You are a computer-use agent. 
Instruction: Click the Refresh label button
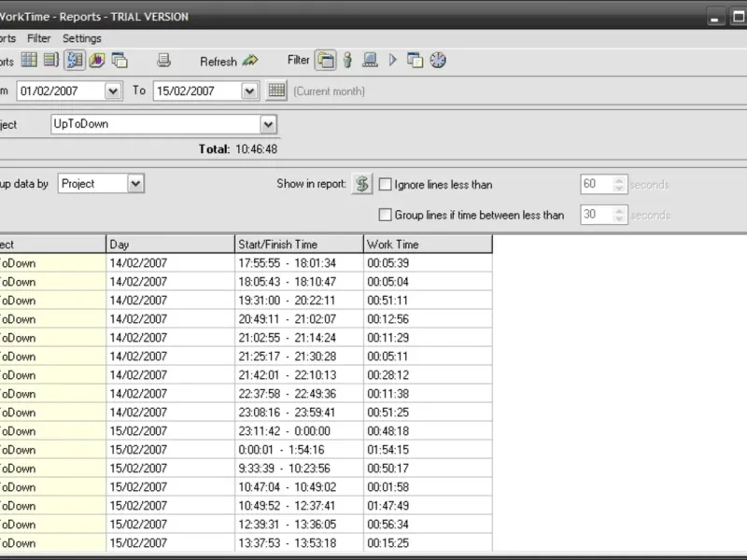(x=218, y=62)
